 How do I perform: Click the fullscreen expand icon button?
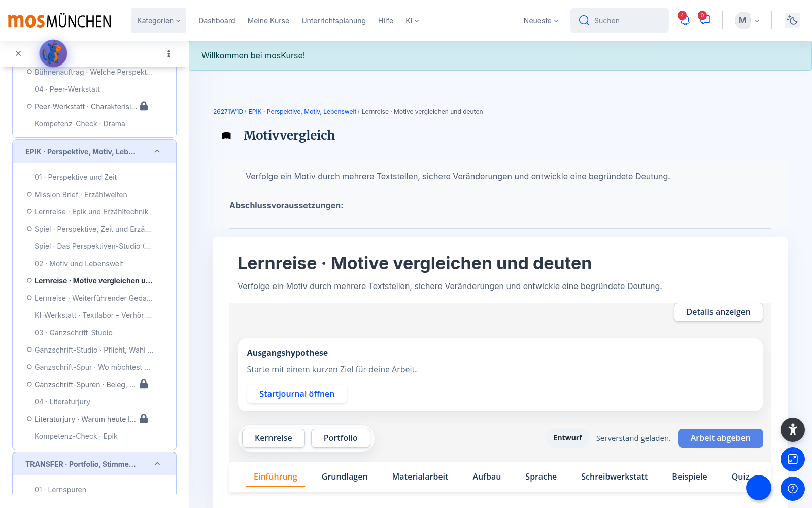tap(793, 459)
